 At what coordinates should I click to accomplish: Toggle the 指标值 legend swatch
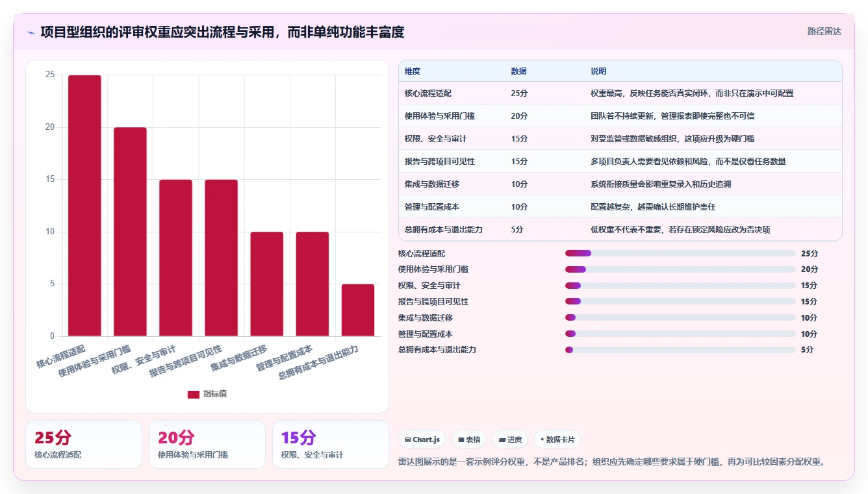(x=194, y=394)
